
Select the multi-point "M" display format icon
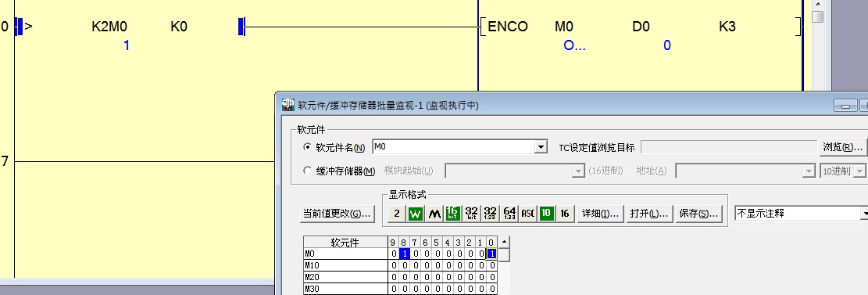[x=434, y=214]
